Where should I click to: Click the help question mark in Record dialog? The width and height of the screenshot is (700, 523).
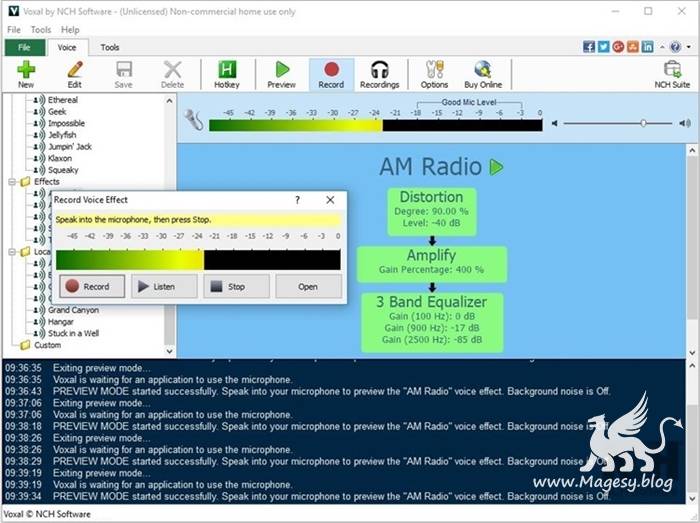pos(297,200)
